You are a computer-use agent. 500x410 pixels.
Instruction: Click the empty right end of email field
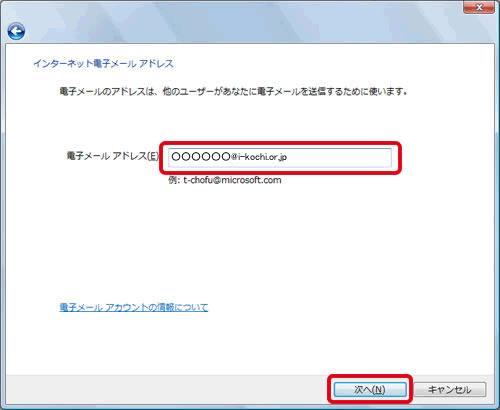(340, 157)
